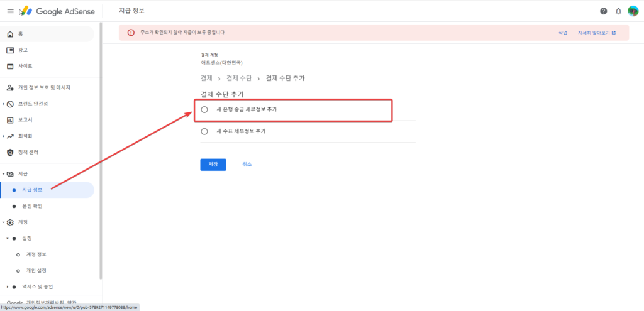Click the 지급 정보 page title
Viewport: 644px width, 311px height.
pos(131,11)
